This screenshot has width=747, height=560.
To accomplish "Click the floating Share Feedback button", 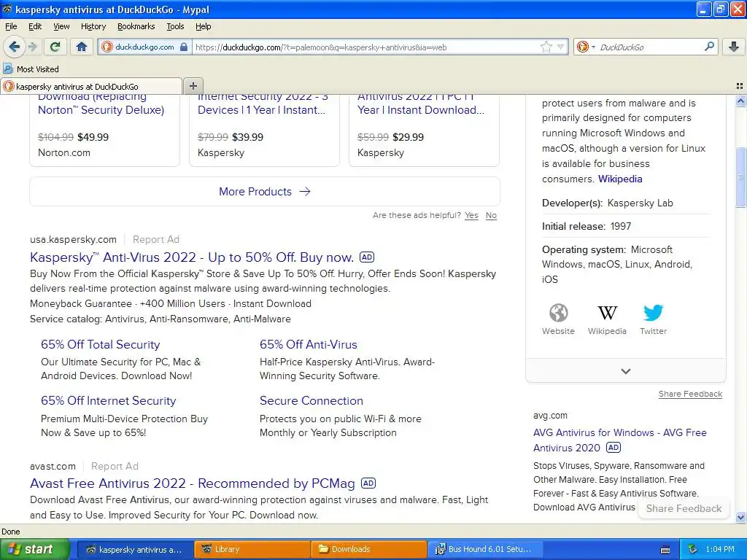I will (684, 508).
